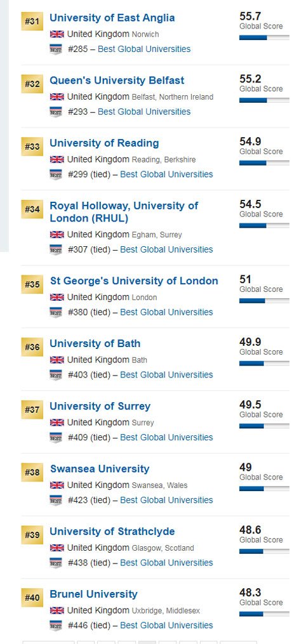Open the University of Reading link
Viewport: 292px width, 644px height.
104,143
